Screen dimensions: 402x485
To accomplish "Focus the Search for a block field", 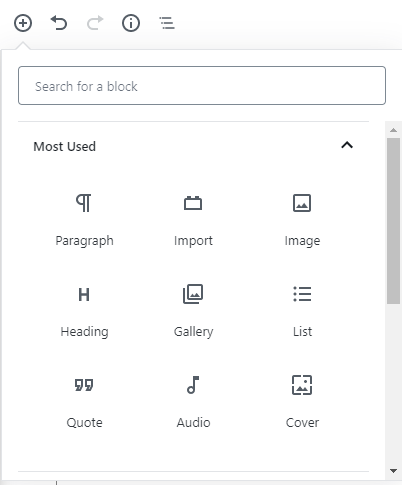I will coord(202,86).
